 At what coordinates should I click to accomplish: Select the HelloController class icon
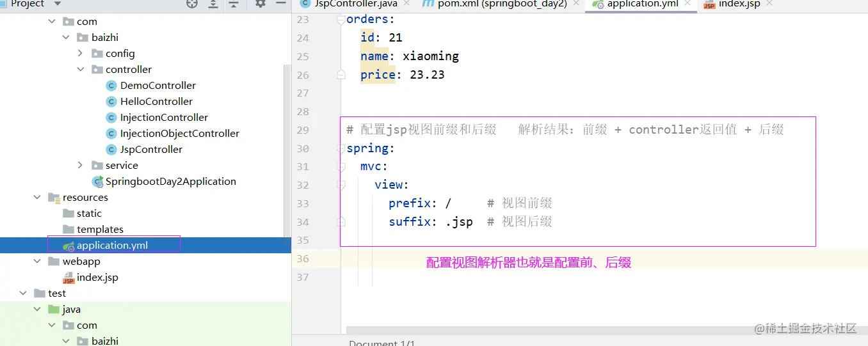[111, 102]
